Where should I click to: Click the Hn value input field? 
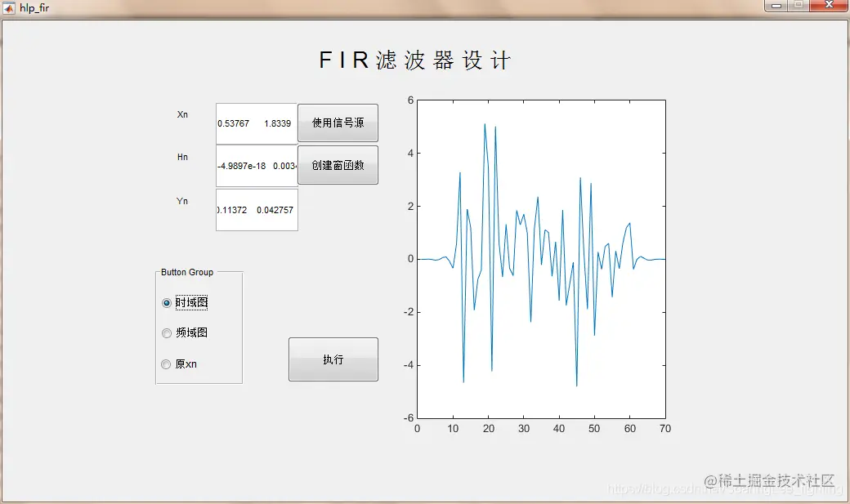(257, 166)
